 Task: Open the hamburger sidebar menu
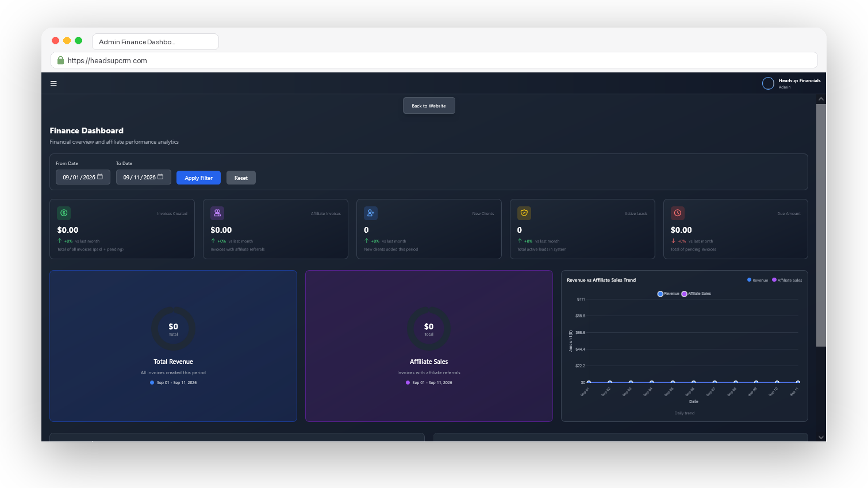(x=53, y=83)
